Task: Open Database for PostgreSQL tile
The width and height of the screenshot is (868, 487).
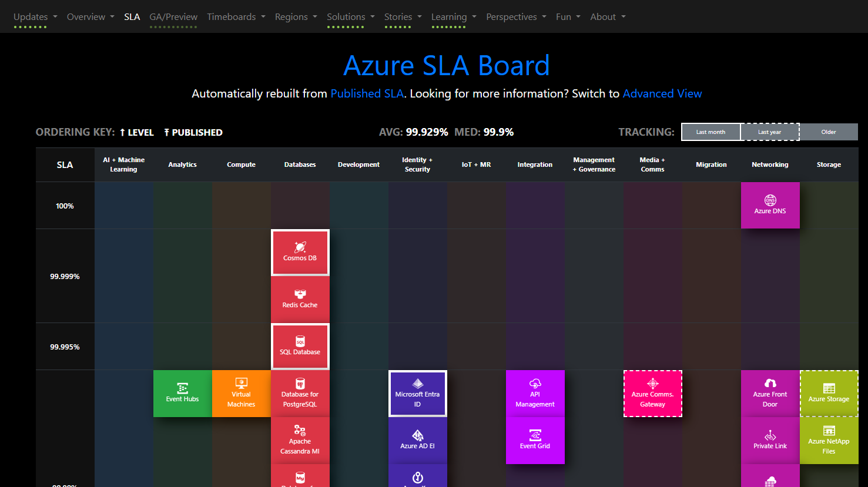Action: click(x=300, y=394)
